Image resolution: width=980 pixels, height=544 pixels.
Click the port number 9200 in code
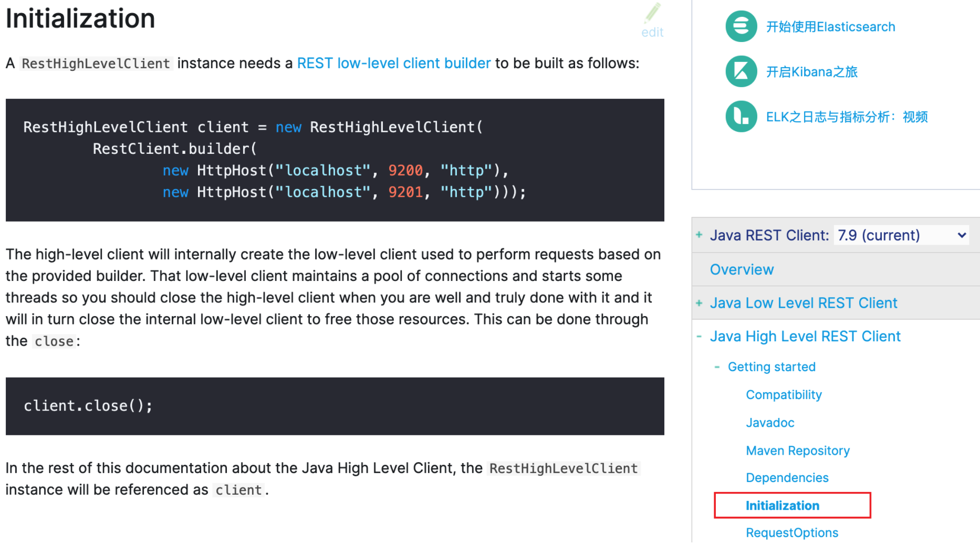tap(405, 171)
